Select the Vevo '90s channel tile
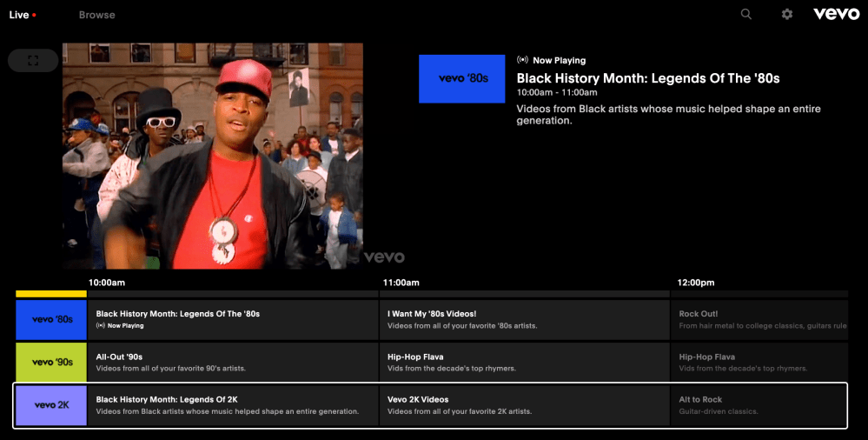The height and width of the screenshot is (440, 868). click(x=51, y=362)
